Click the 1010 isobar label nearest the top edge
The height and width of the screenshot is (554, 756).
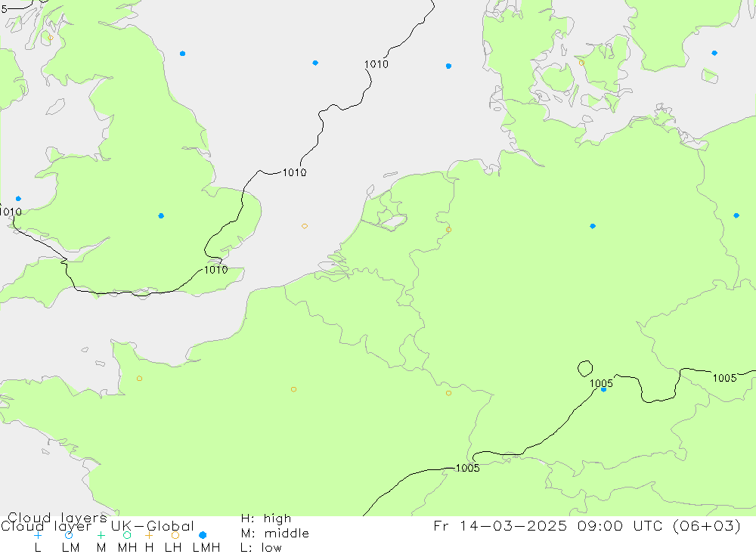tap(376, 64)
